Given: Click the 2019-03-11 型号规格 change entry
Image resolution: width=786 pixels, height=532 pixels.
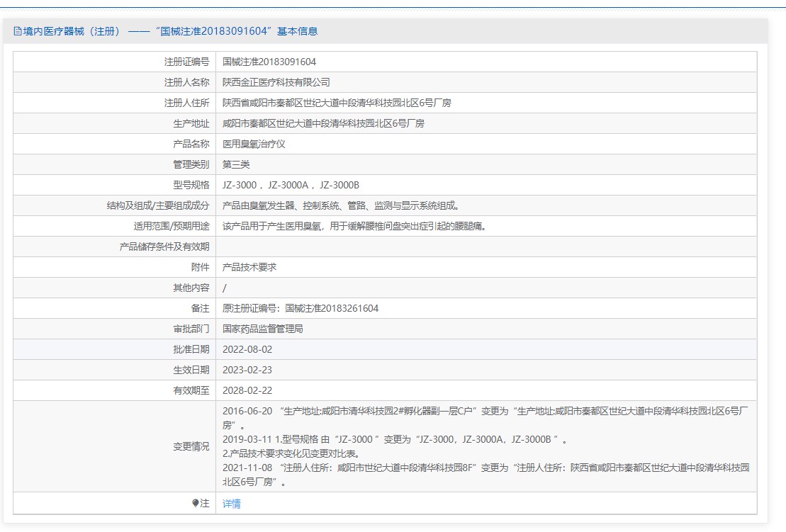Looking at the screenshot, I should coord(395,439).
